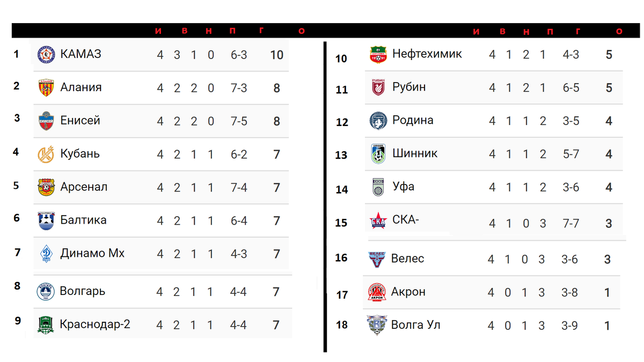Open the Арсенал team crest

tap(46, 187)
